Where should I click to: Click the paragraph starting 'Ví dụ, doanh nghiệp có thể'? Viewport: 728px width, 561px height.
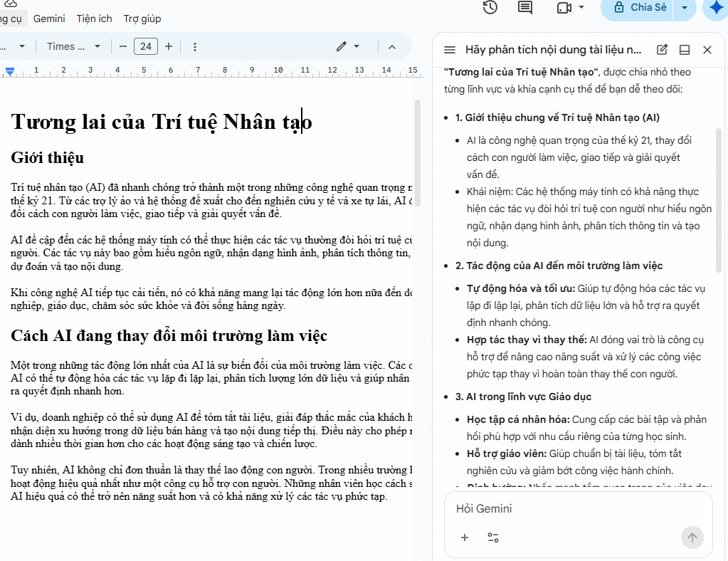click(x=211, y=431)
